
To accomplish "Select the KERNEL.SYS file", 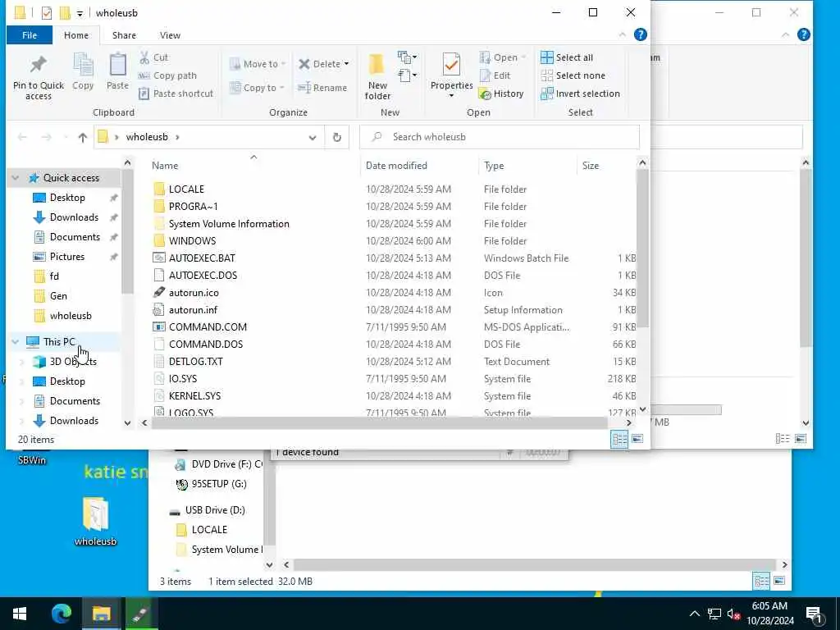I will pyautogui.click(x=194, y=396).
